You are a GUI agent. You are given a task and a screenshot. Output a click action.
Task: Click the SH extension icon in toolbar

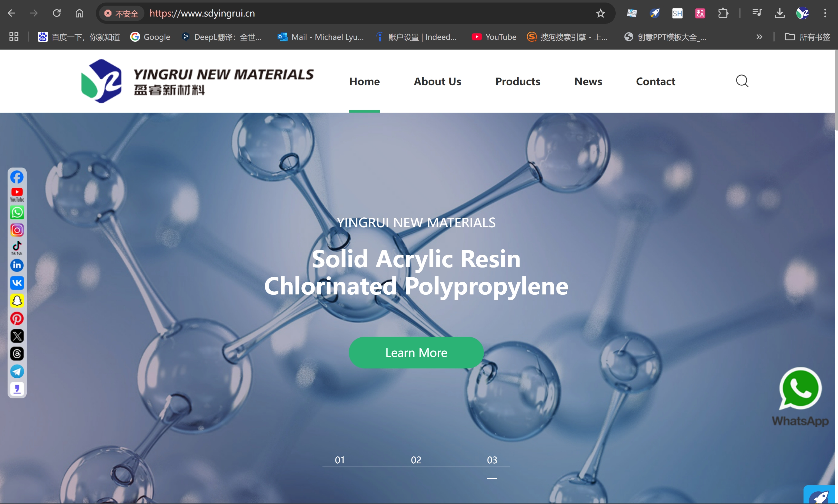[x=677, y=13]
